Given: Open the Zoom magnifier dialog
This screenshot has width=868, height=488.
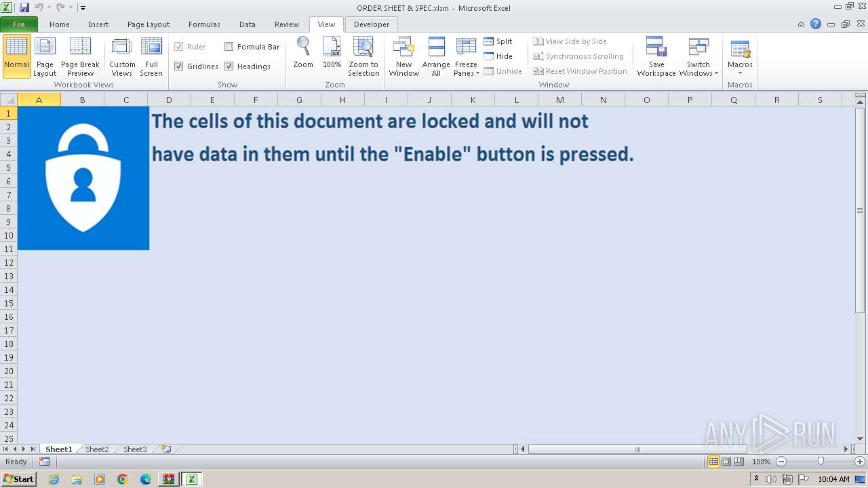Looking at the screenshot, I should [303, 53].
